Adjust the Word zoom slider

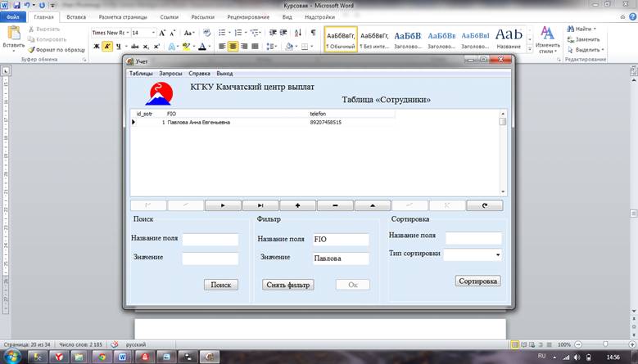point(605,345)
